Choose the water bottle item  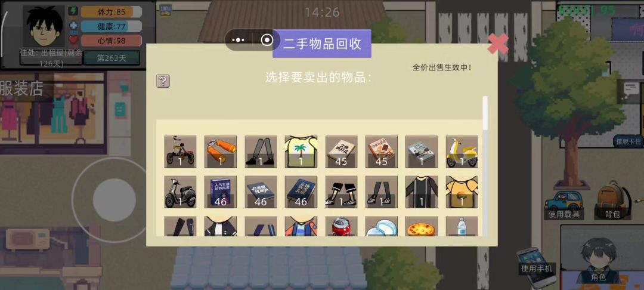[462, 226]
